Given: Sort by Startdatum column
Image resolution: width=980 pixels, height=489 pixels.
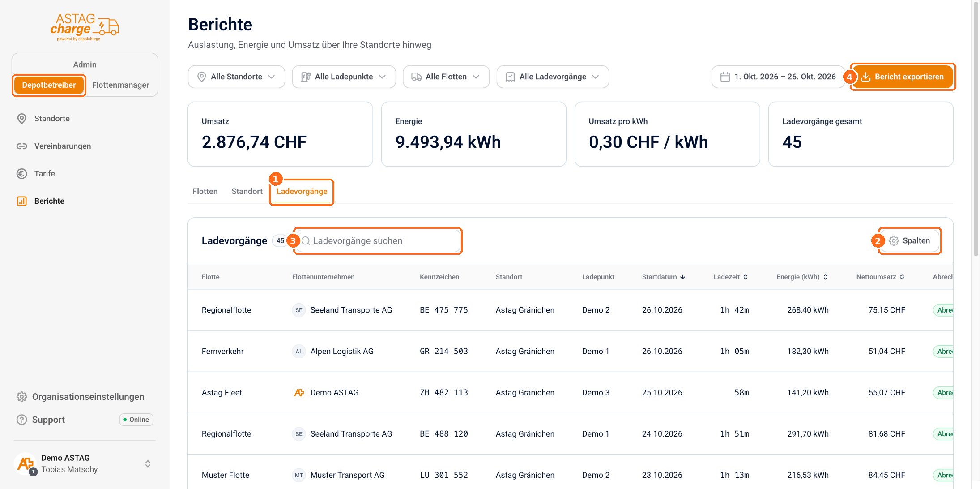Looking at the screenshot, I should (x=664, y=277).
